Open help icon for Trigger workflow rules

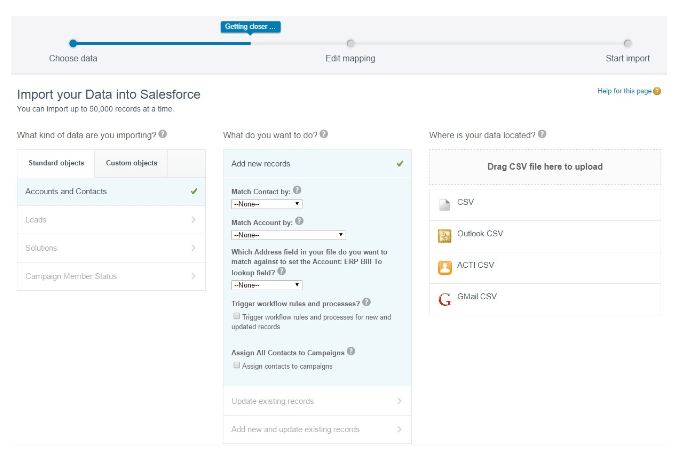pos(367,302)
